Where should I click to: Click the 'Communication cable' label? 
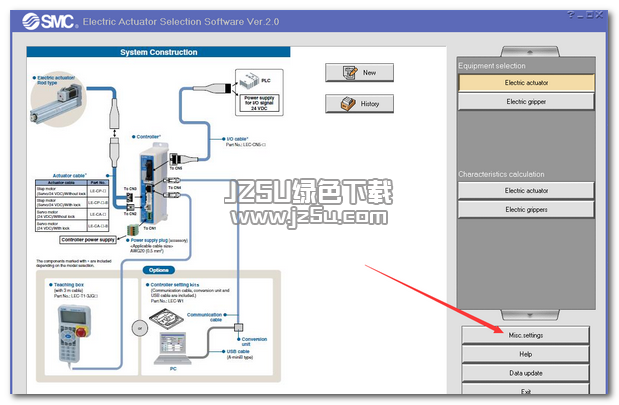pos(204,317)
